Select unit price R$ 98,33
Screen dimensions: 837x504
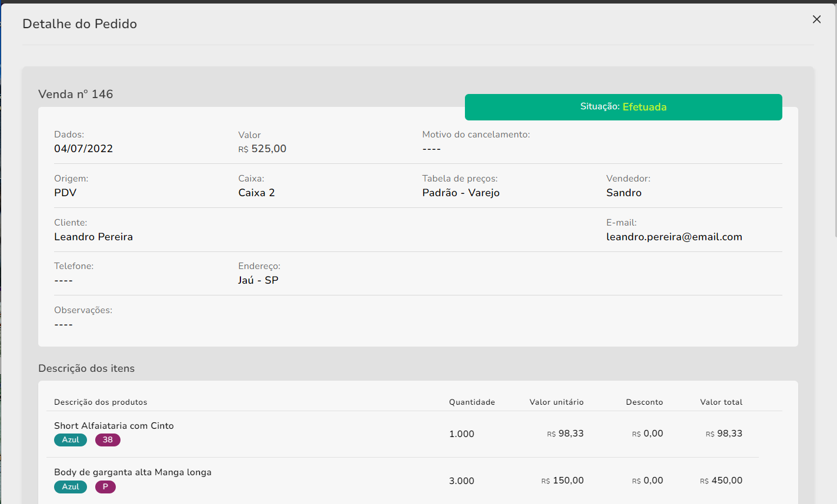pos(565,434)
